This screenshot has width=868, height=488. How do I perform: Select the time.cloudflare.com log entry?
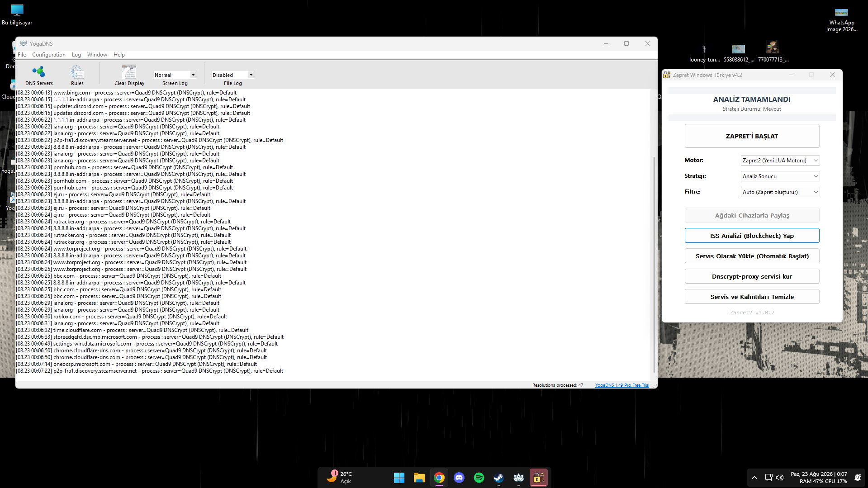(132, 330)
